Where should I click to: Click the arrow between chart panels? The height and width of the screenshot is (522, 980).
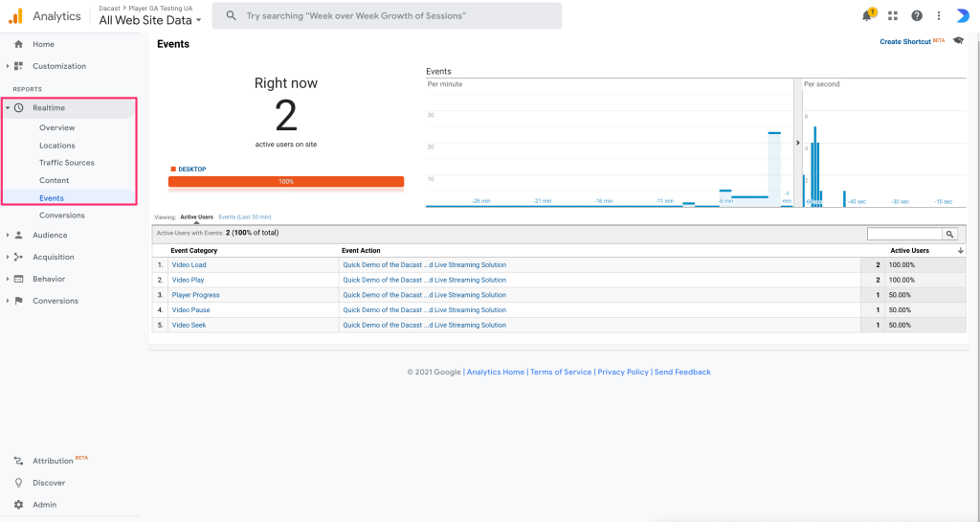pyautogui.click(x=798, y=143)
